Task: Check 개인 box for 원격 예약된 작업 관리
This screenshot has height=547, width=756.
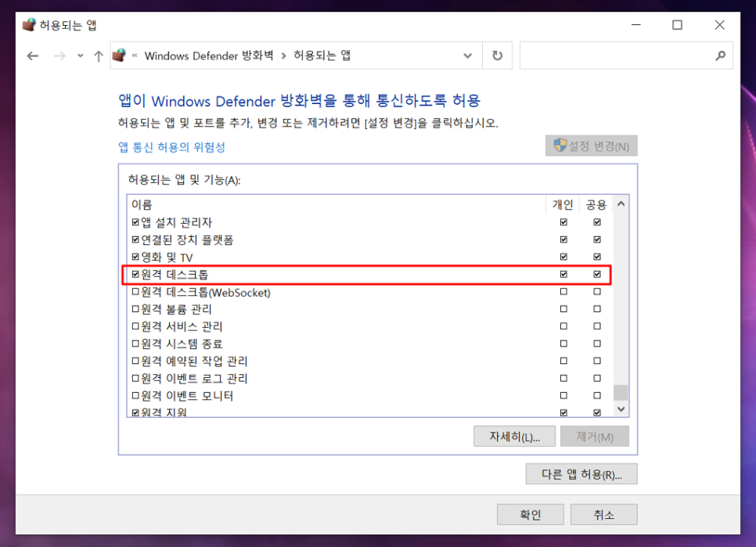Action: pos(563,361)
